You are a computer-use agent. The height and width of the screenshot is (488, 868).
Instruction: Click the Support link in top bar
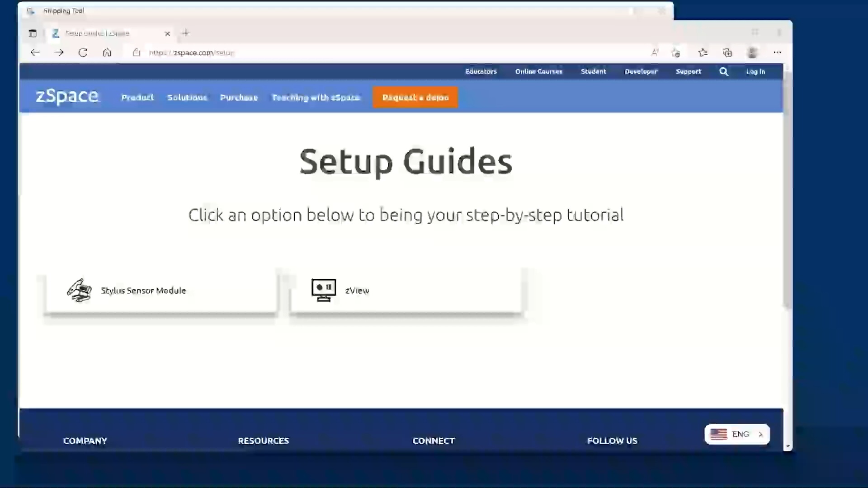tap(688, 71)
